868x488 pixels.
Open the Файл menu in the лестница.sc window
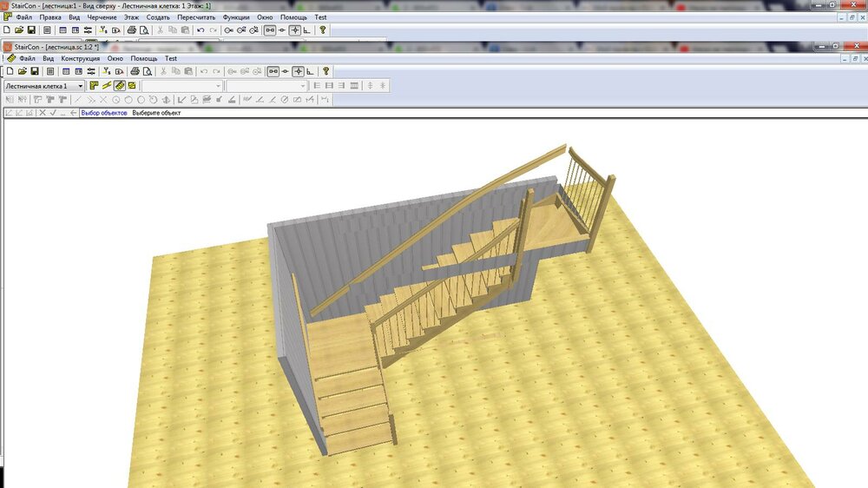27,58
